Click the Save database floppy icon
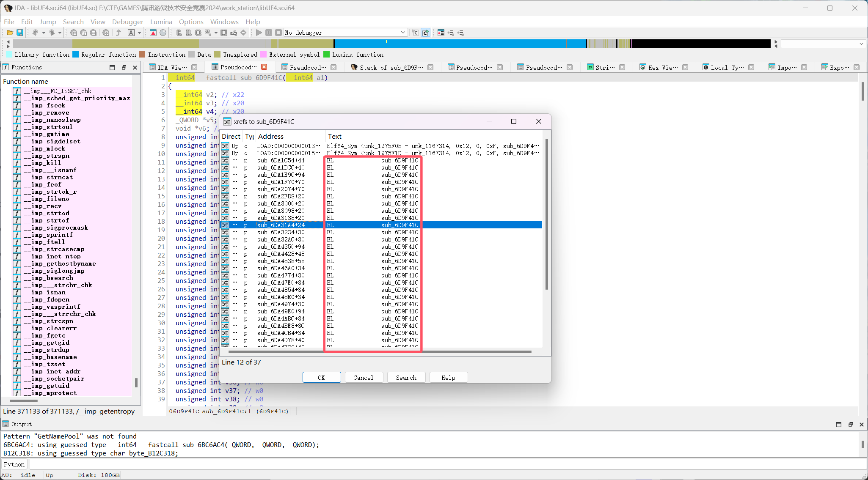The image size is (868, 480). [x=20, y=33]
